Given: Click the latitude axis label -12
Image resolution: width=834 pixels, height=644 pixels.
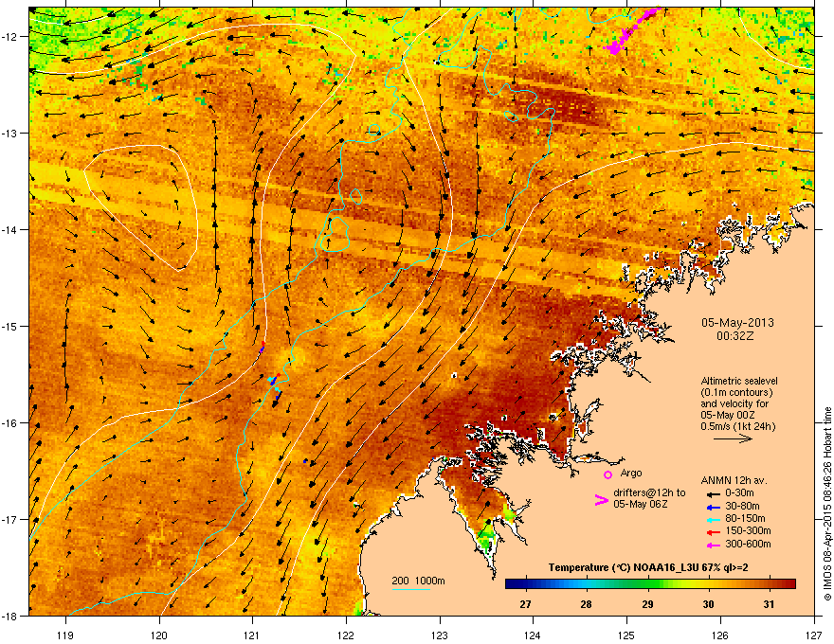Looking at the screenshot, I should [x=10, y=37].
